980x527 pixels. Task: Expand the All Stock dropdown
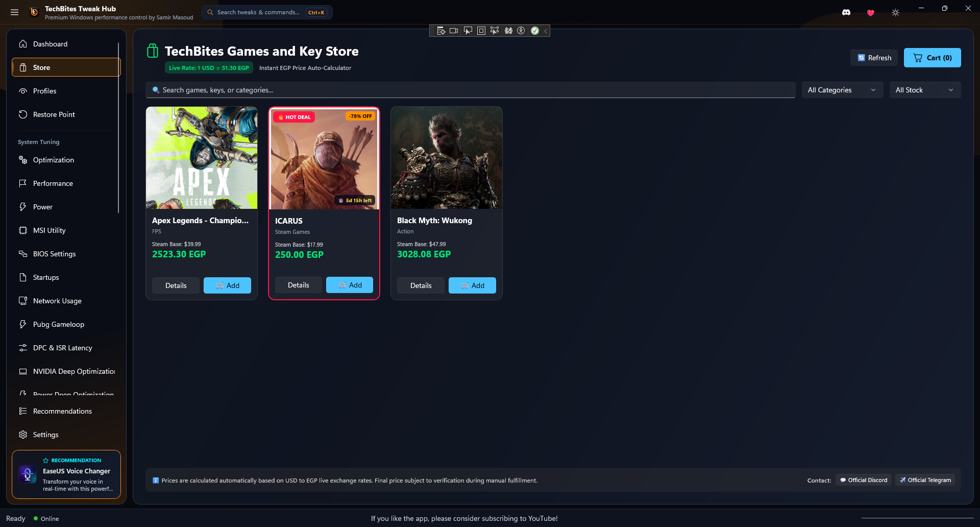925,90
